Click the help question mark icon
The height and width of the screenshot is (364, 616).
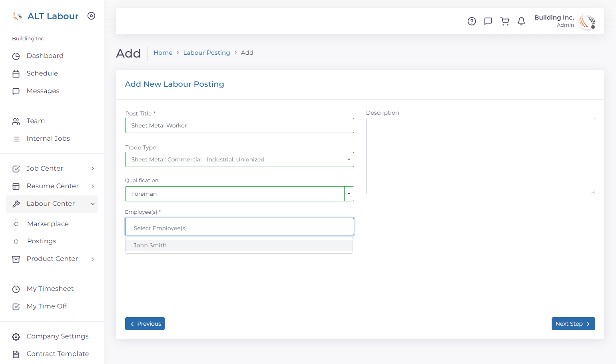[x=472, y=21]
